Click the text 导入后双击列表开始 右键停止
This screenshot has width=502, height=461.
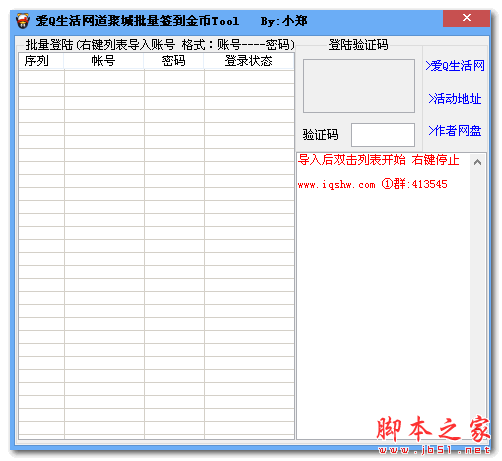coord(379,160)
